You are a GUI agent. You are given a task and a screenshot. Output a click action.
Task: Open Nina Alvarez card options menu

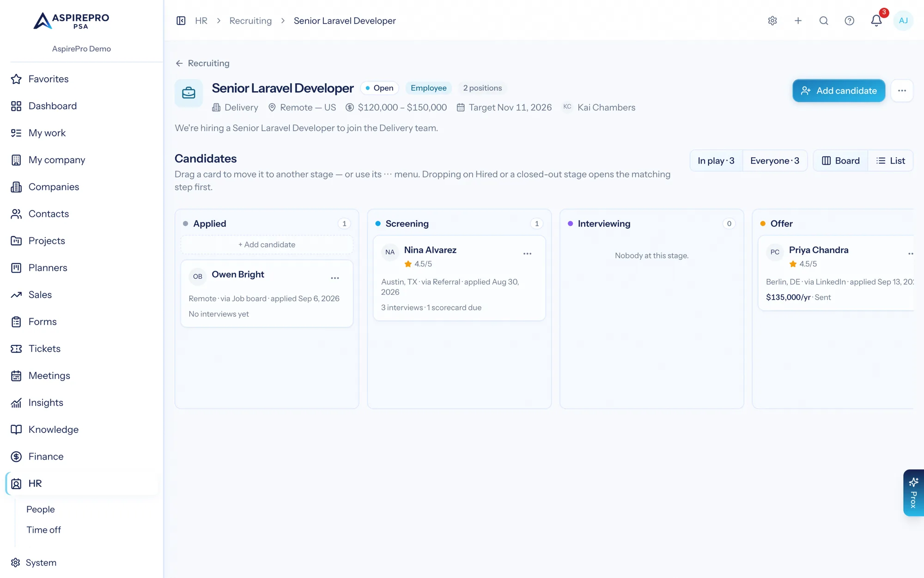pyautogui.click(x=527, y=253)
